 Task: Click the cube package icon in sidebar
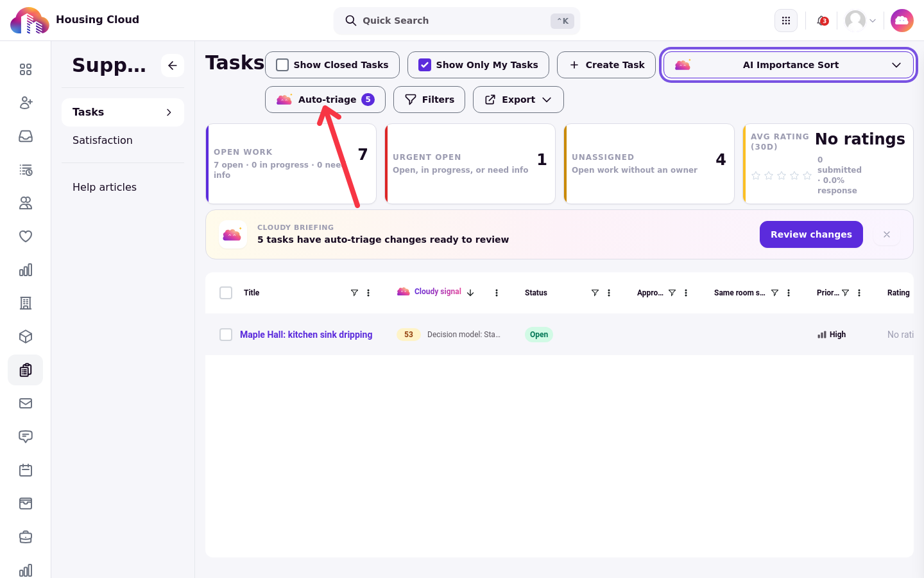(x=26, y=337)
